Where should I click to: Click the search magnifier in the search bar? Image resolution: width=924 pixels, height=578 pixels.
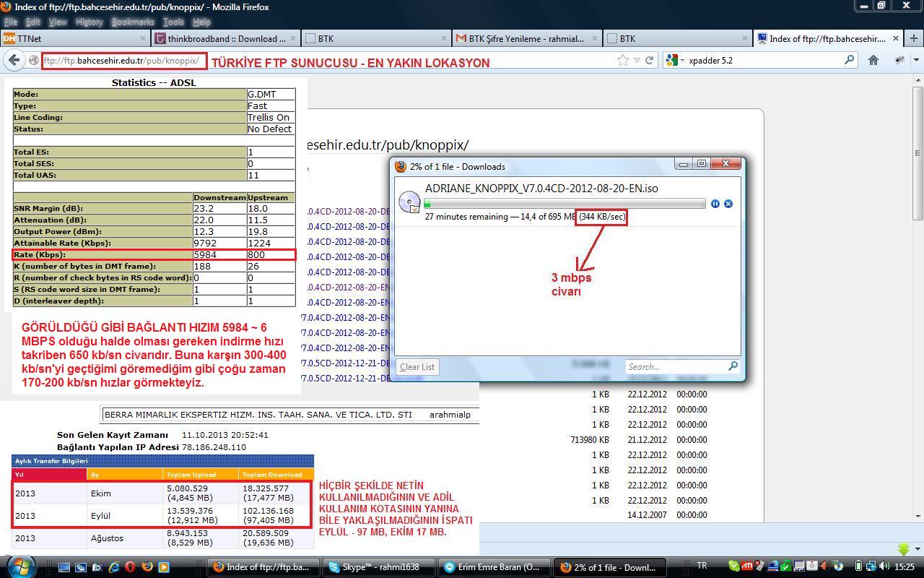[850, 61]
